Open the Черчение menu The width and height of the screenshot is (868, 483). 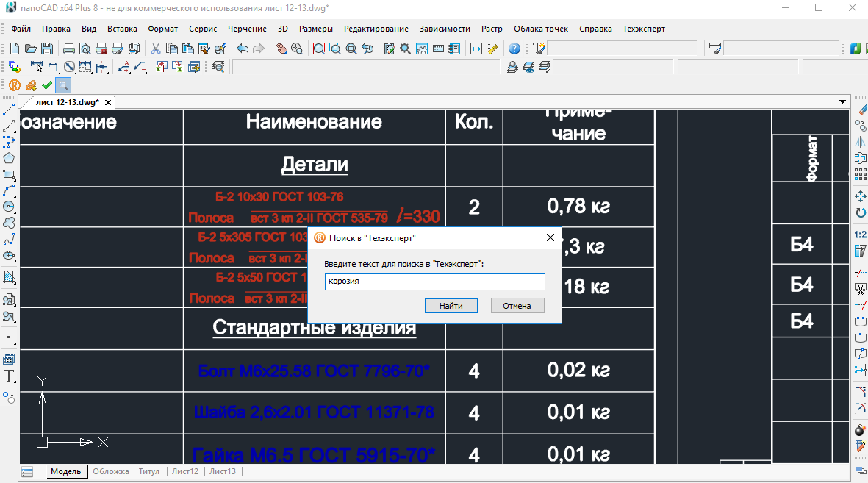click(x=247, y=29)
